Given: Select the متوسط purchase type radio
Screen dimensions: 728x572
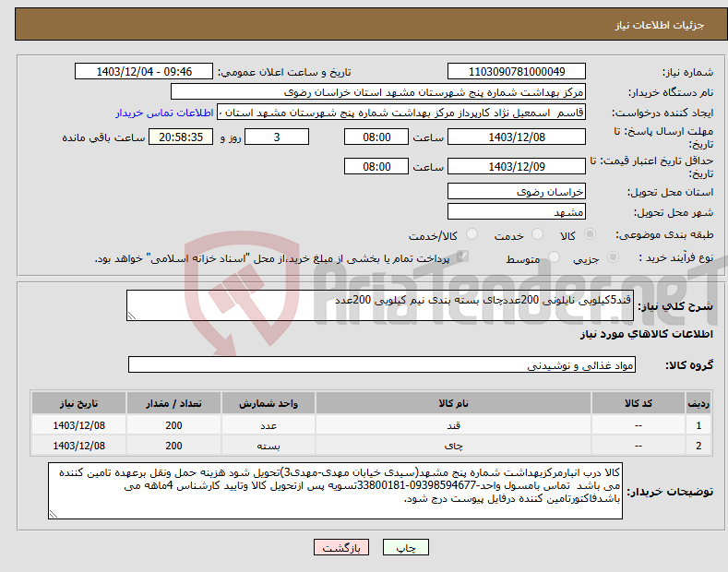Looking at the screenshot, I should click(x=554, y=257).
